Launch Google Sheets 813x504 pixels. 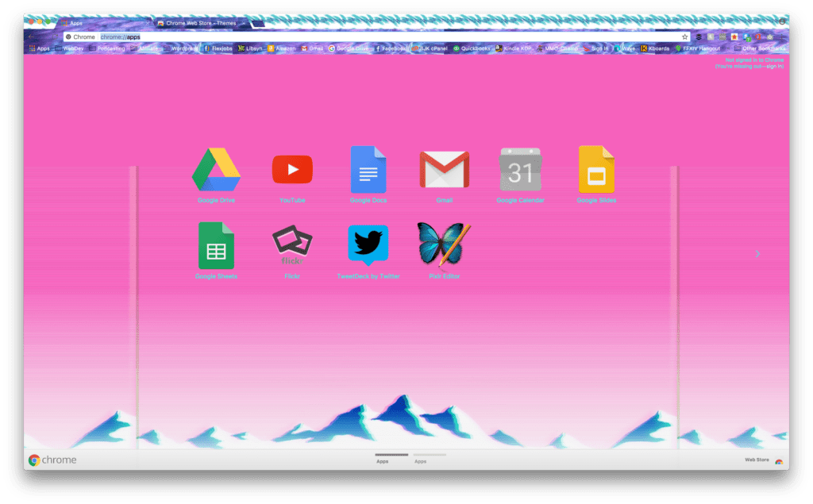click(215, 244)
